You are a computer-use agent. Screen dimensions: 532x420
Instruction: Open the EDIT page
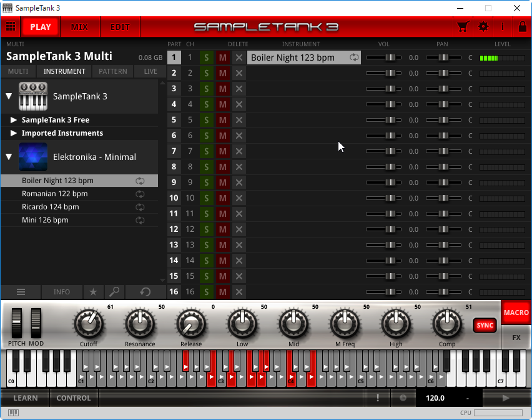(x=120, y=27)
